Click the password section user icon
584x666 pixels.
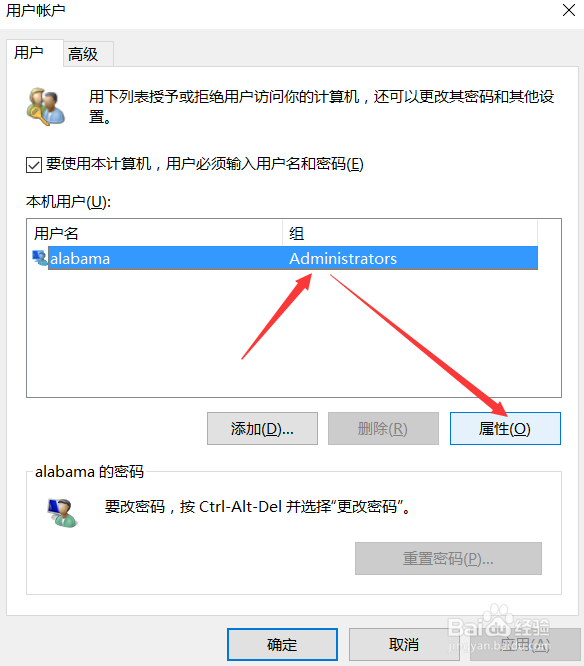pyautogui.click(x=62, y=513)
